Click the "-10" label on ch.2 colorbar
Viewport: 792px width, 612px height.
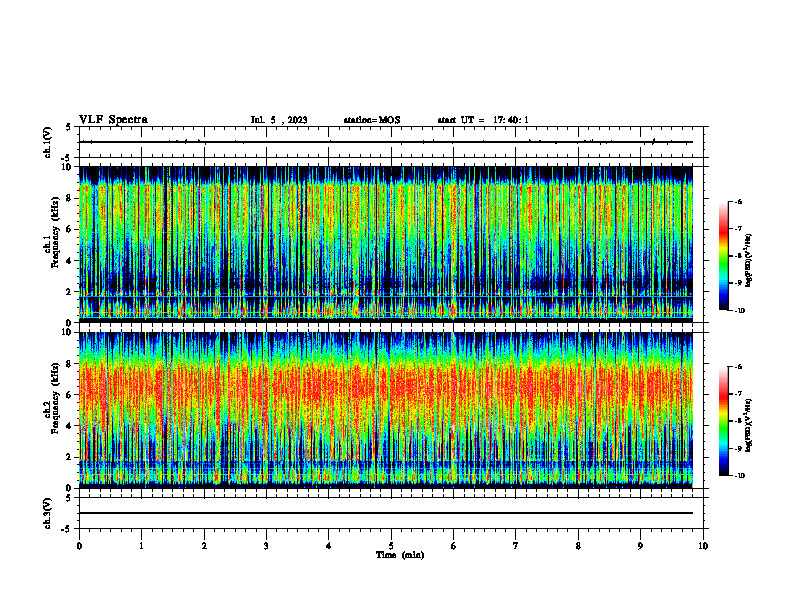(740, 476)
